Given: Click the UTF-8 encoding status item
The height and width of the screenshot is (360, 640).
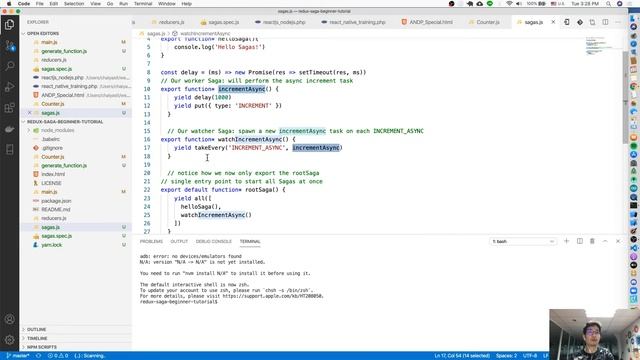Looking at the screenshot, I should 530,356.
